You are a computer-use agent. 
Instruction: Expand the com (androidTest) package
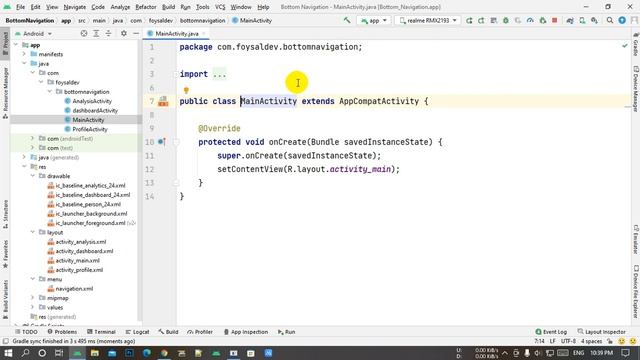(32, 138)
